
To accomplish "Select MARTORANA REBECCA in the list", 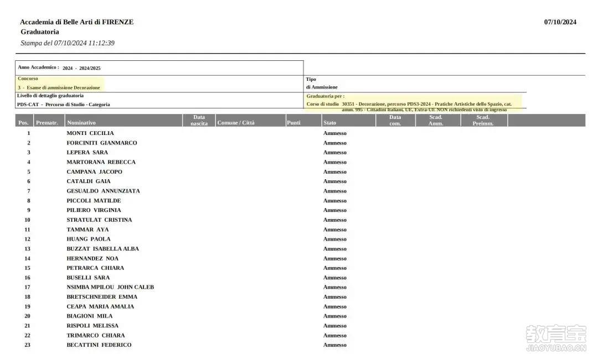I will [101, 162].
